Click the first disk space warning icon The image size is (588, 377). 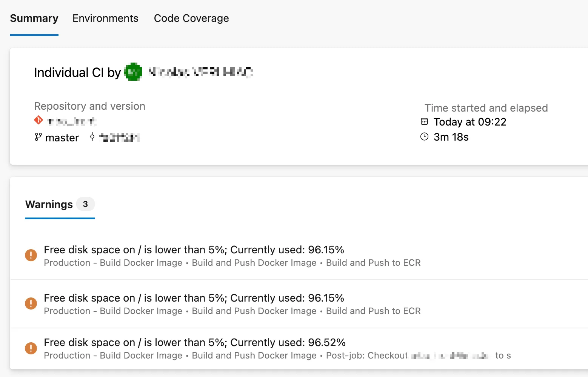click(x=31, y=255)
